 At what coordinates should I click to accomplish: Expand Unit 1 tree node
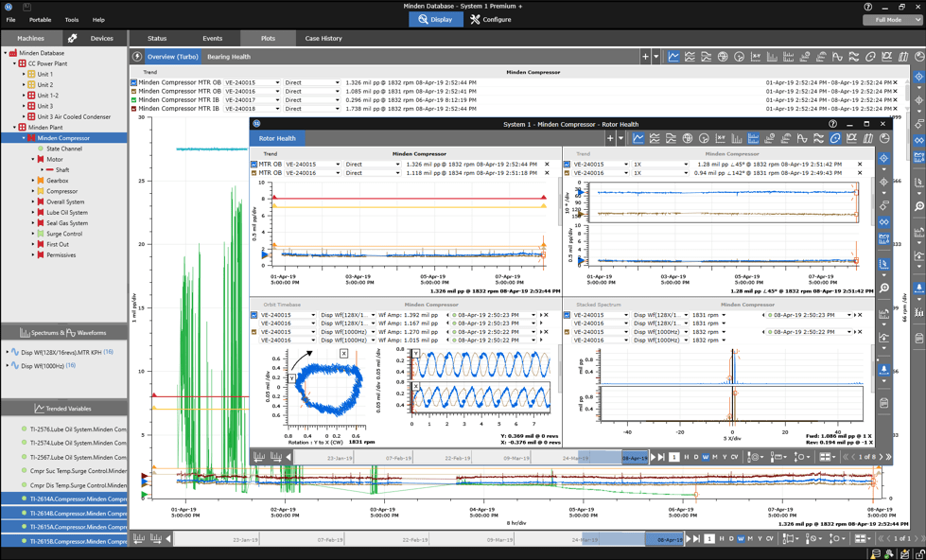pos(25,75)
